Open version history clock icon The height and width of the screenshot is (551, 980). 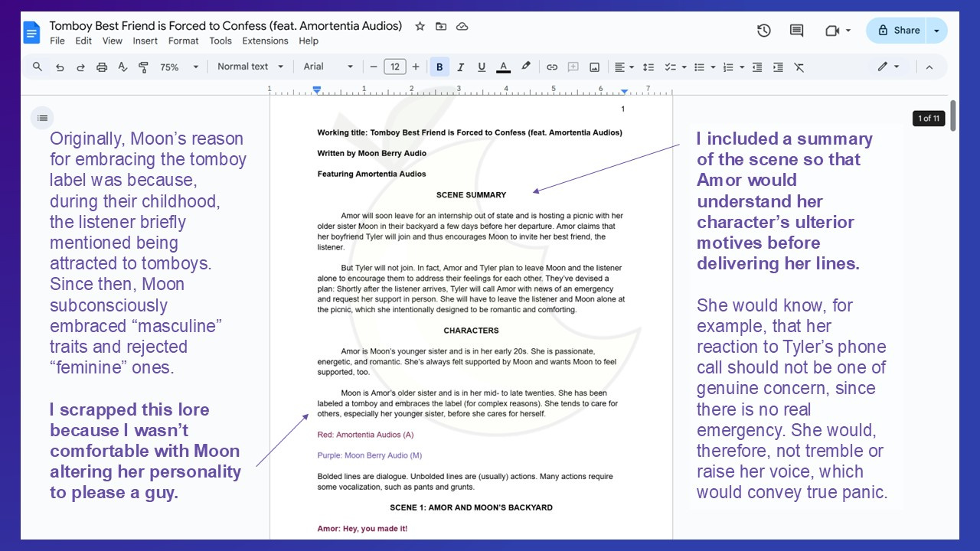763,31
